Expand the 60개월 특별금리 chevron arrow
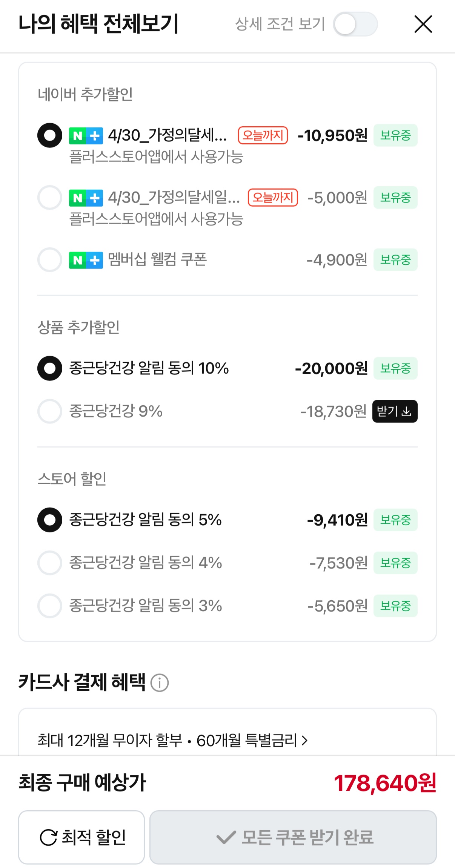This screenshot has height=868, width=455. click(x=305, y=741)
